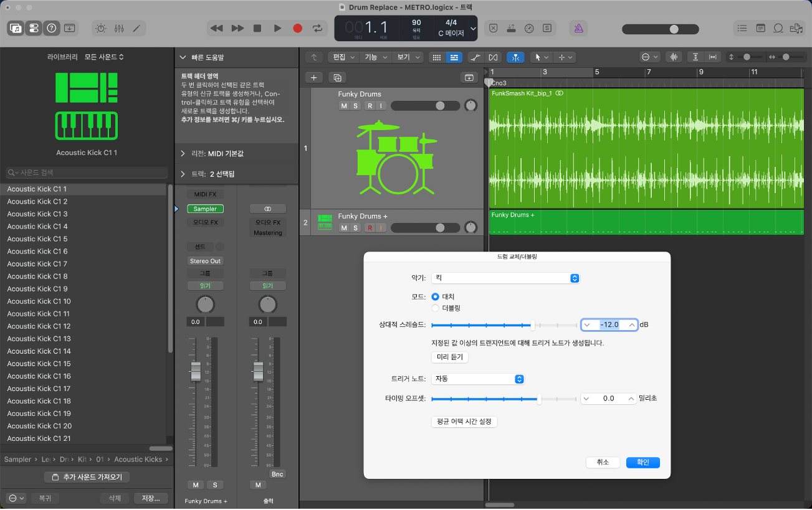Toggle the Cycle loop button
The height and width of the screenshot is (510, 812).
pos(317,28)
